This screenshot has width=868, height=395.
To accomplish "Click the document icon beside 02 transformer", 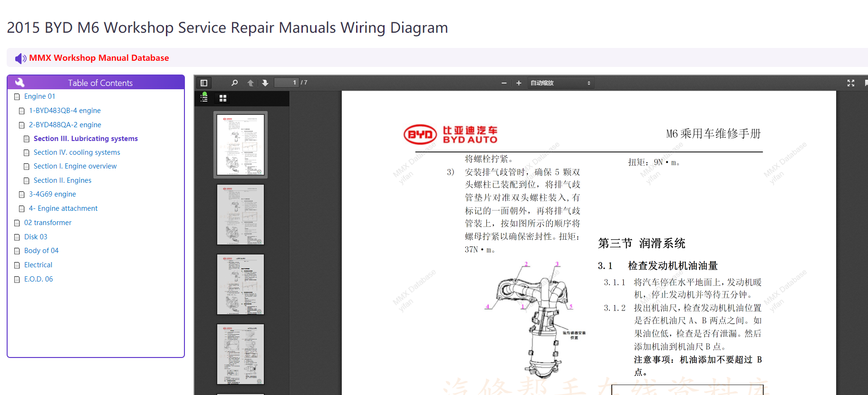I will click(17, 223).
